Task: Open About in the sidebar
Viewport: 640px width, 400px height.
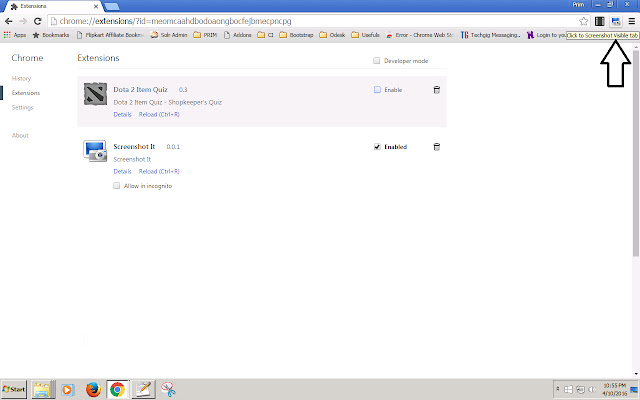Action: tap(20, 136)
